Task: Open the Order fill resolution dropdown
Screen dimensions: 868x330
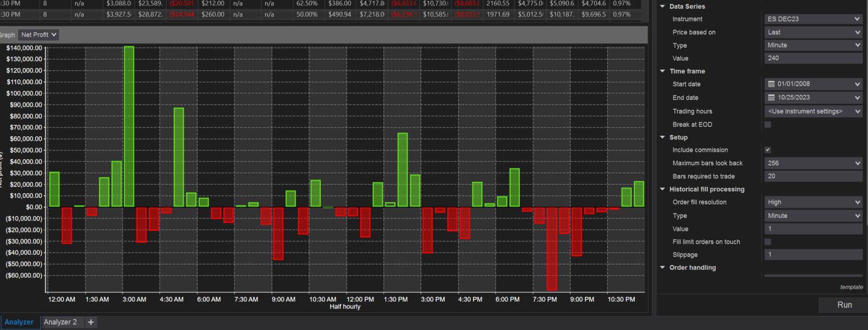Action: click(x=813, y=202)
